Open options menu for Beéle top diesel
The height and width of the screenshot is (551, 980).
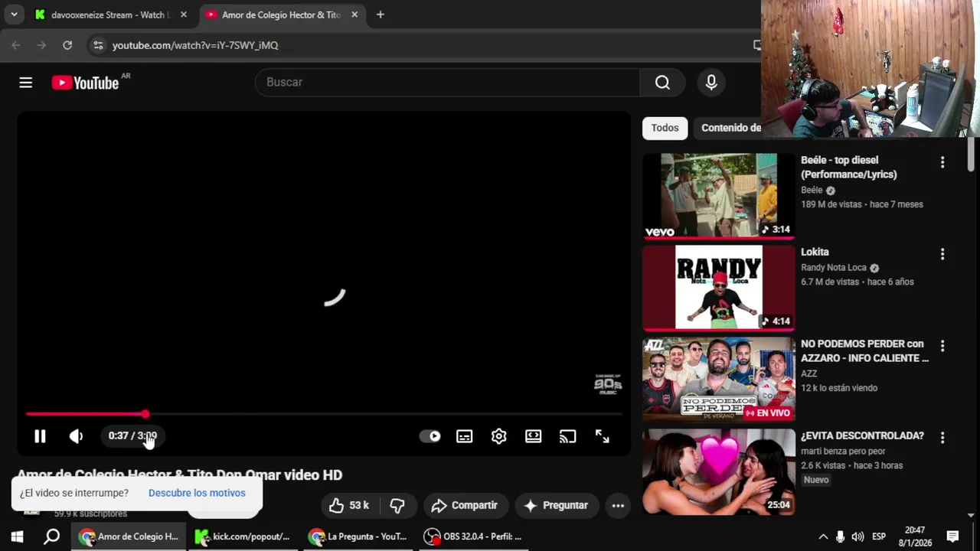(x=942, y=162)
